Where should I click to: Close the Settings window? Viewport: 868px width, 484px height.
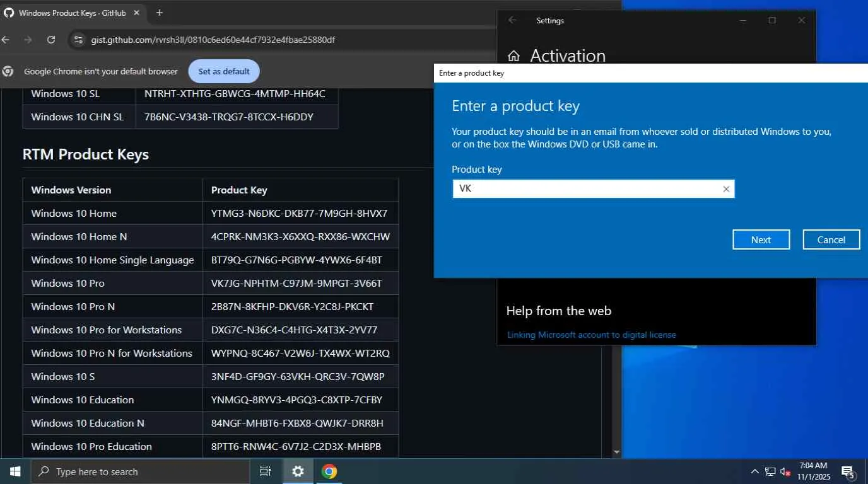click(x=801, y=20)
